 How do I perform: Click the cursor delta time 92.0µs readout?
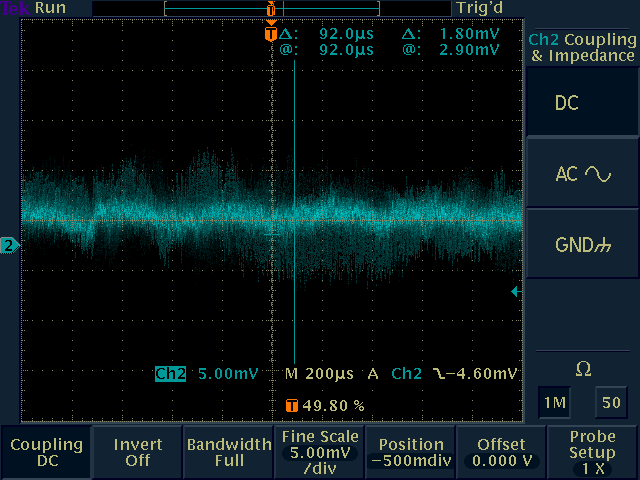point(346,34)
